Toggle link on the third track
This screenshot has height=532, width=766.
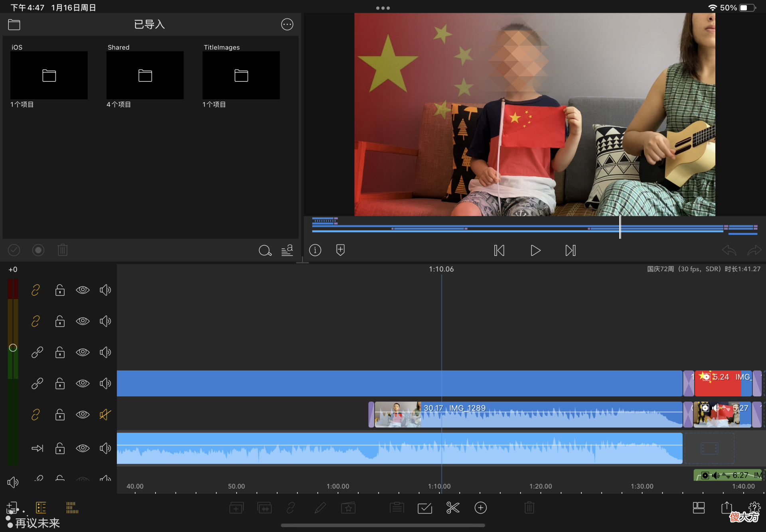[x=37, y=352]
